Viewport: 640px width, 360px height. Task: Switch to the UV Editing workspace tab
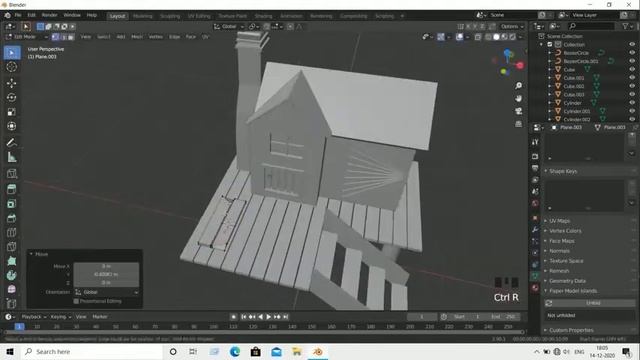(199, 16)
